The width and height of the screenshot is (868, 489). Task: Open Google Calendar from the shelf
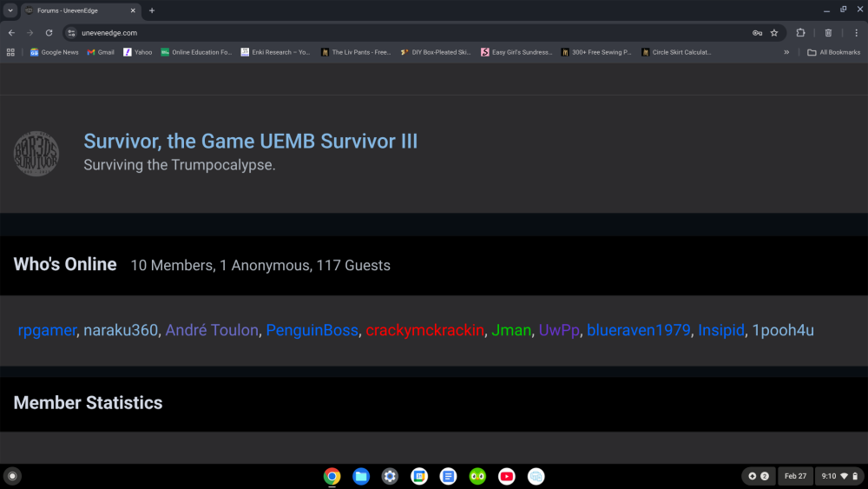[x=419, y=476]
